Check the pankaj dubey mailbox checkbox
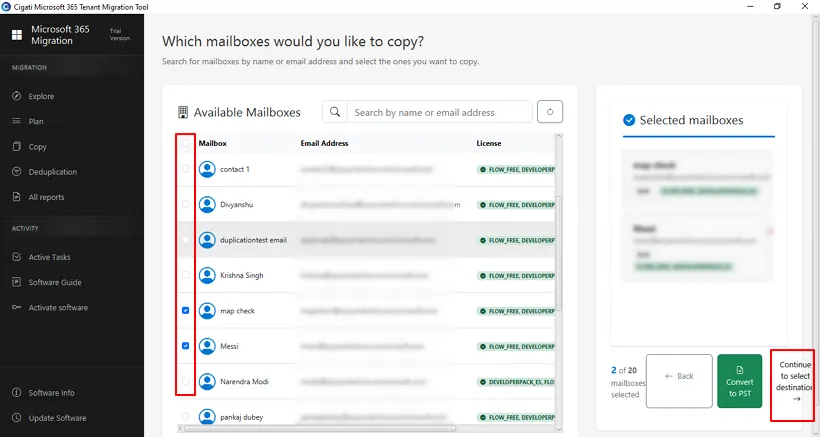Screen dimensions: 820x437 186,417
